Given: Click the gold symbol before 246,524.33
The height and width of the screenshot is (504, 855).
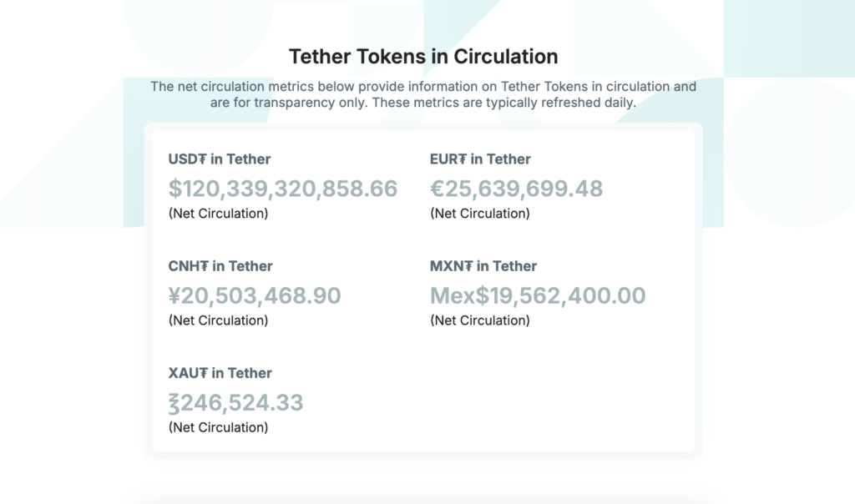Looking at the screenshot, I should [x=175, y=403].
